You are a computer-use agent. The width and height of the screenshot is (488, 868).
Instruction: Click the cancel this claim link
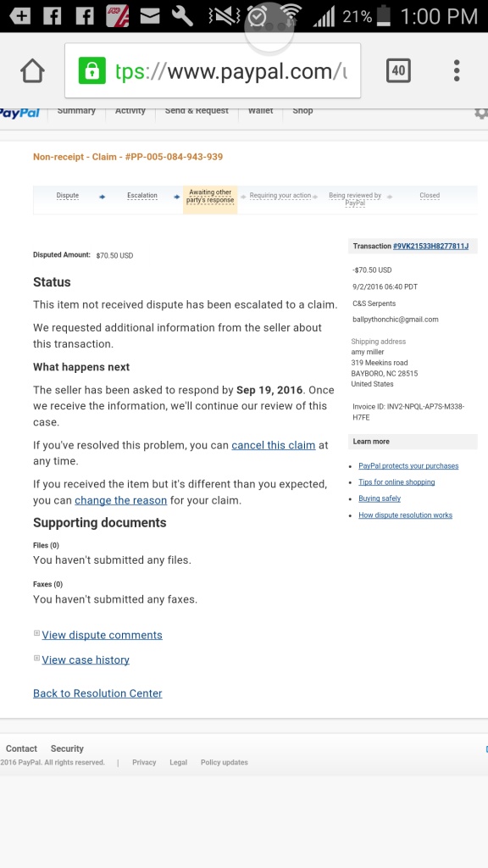274,445
